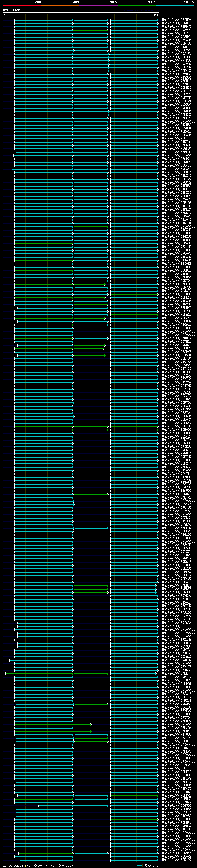Select subject label UniRef100_Q4PMB3
Image resolution: width=197 pixels, height=868 pixels.
tap(177, 186)
